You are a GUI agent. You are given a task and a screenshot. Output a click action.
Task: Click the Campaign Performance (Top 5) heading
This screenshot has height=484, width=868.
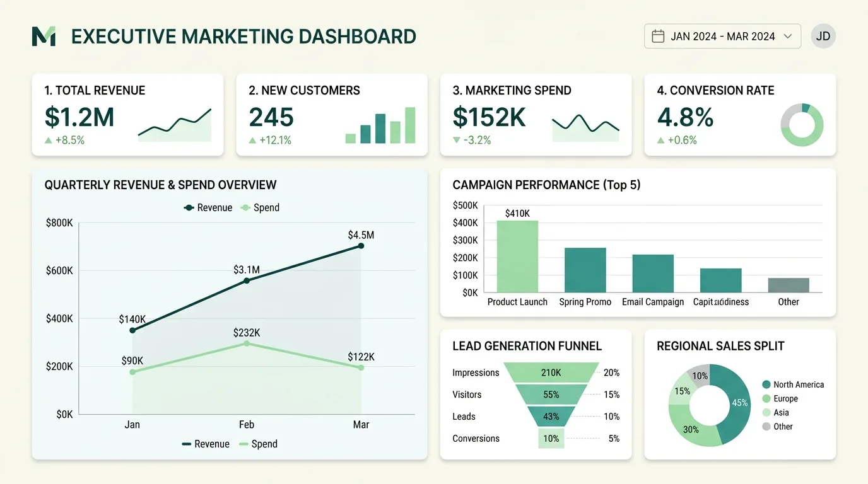547,185
